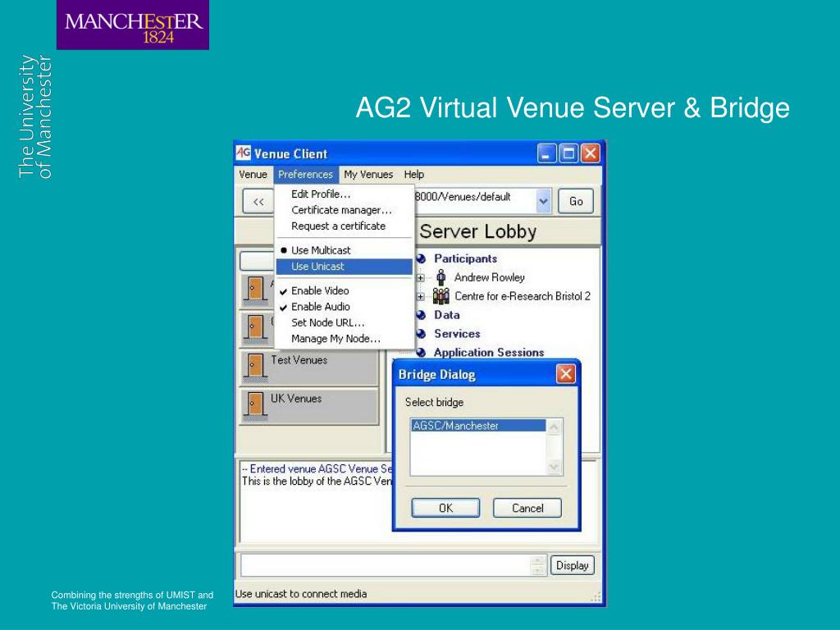Click the globe icon beside Services
The height and width of the screenshot is (630, 840).
point(421,334)
